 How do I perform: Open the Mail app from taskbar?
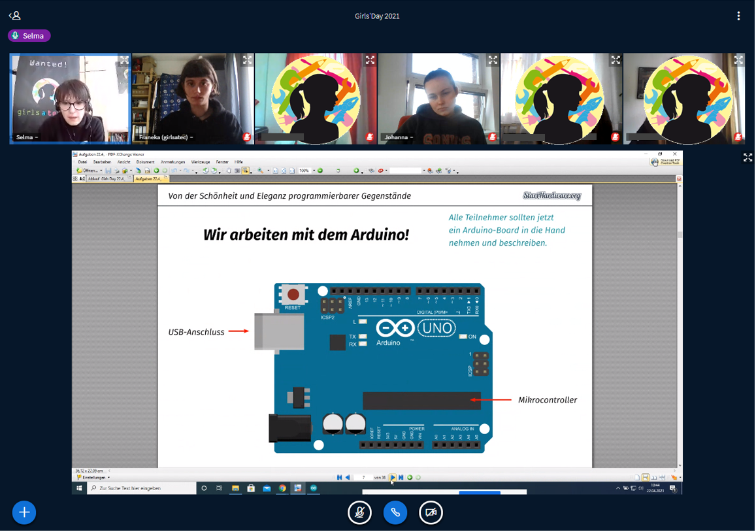coord(267,488)
